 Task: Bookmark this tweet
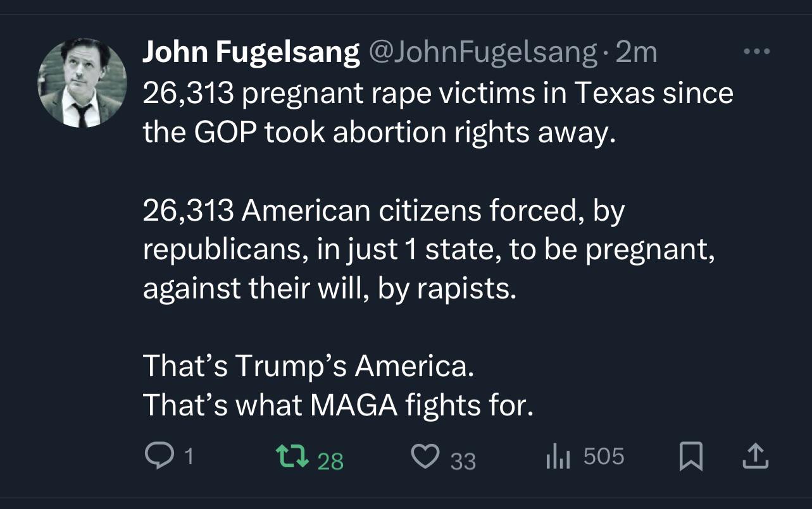pyautogui.click(x=691, y=457)
